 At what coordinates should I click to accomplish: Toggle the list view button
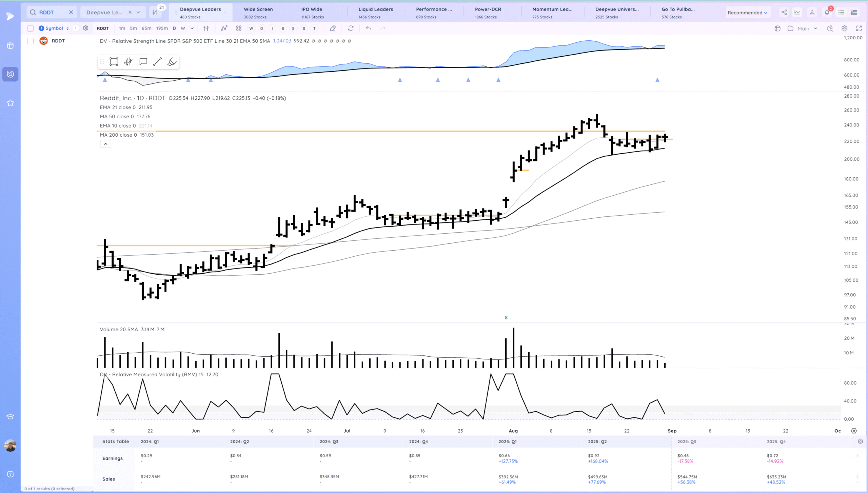tap(841, 13)
